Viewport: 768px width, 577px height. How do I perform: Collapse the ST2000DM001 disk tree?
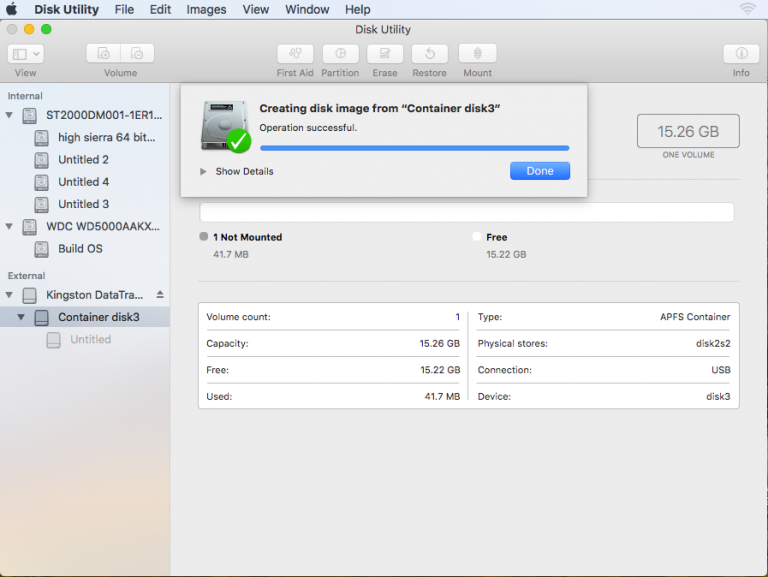tap(9, 116)
